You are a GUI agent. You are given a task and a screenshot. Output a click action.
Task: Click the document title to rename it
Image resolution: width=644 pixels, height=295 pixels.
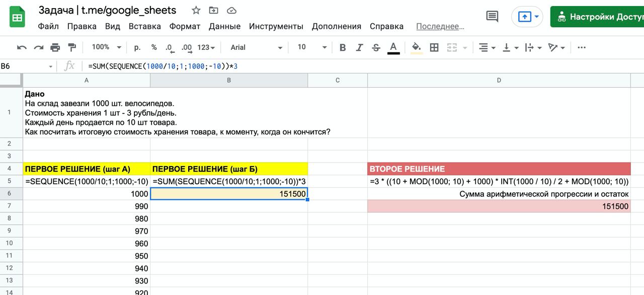pyautogui.click(x=107, y=10)
